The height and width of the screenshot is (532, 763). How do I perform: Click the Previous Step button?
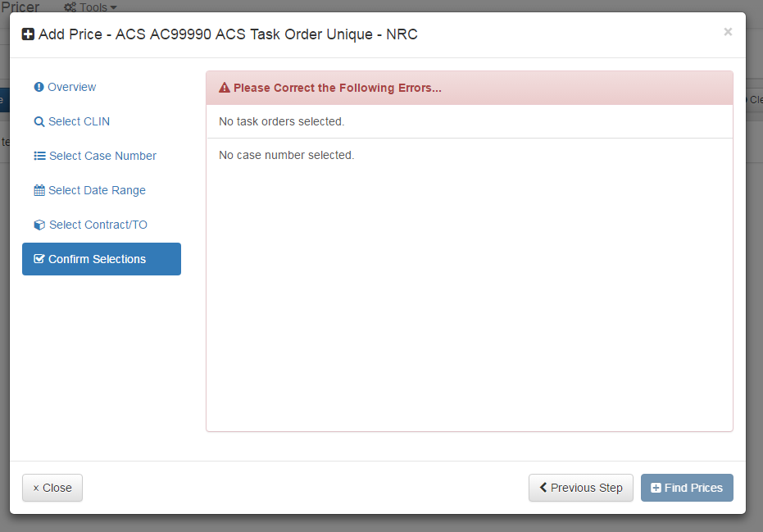[581, 488]
